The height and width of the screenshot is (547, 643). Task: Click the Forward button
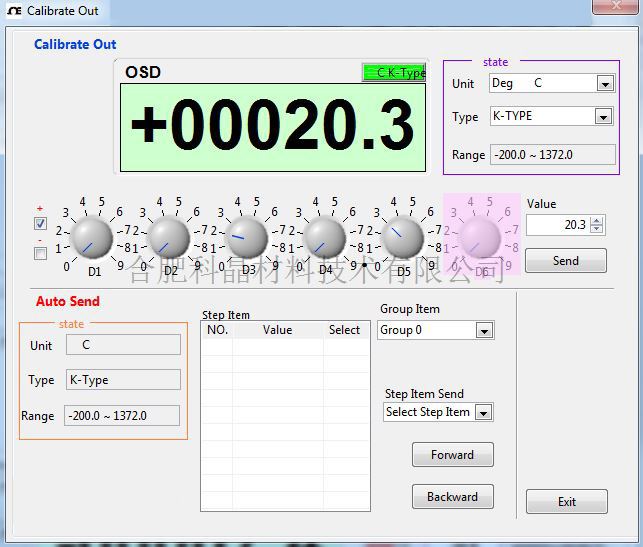452,455
